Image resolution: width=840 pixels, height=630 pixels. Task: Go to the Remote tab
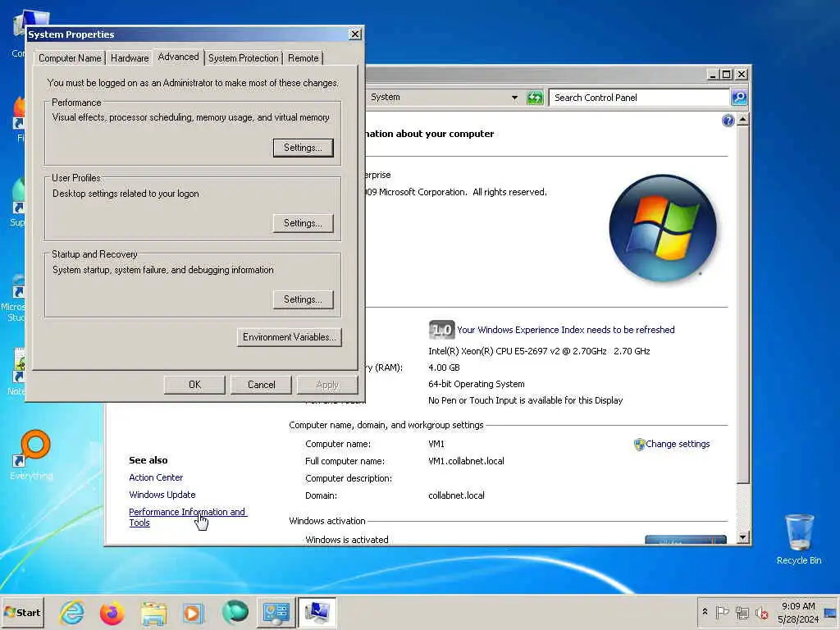(x=304, y=58)
